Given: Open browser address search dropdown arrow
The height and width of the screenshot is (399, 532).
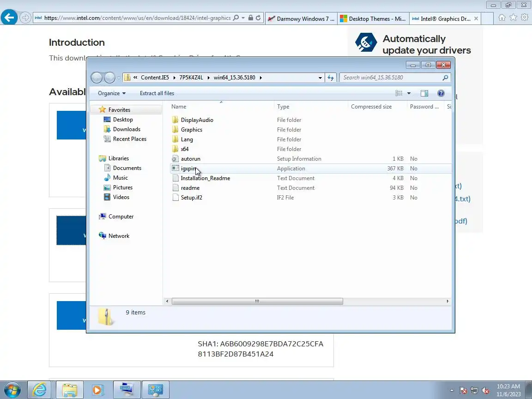Looking at the screenshot, I should pyautogui.click(x=243, y=18).
